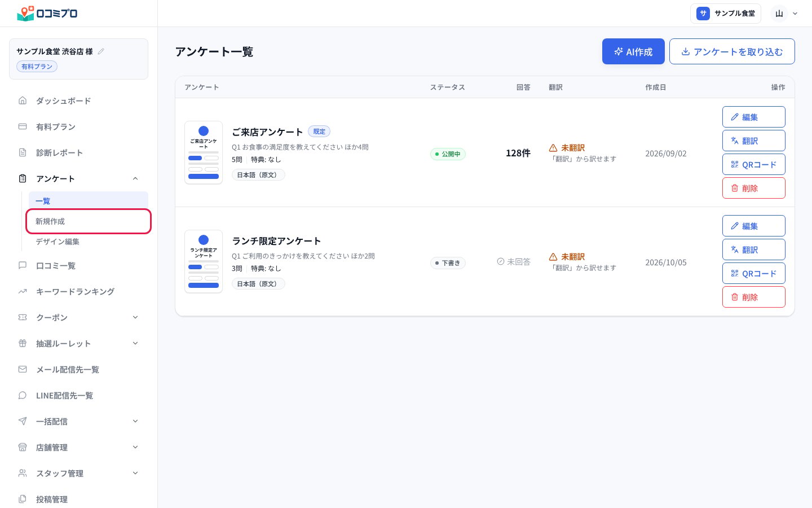Viewport: 812px width, 508px height.
Task: Click the ランチ限定アンケート preview thumbnail
Action: 204,261
